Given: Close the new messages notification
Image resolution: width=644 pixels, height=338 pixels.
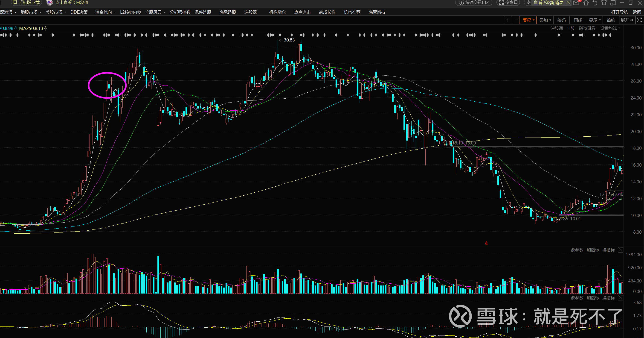Looking at the screenshot, I should pos(568,3).
